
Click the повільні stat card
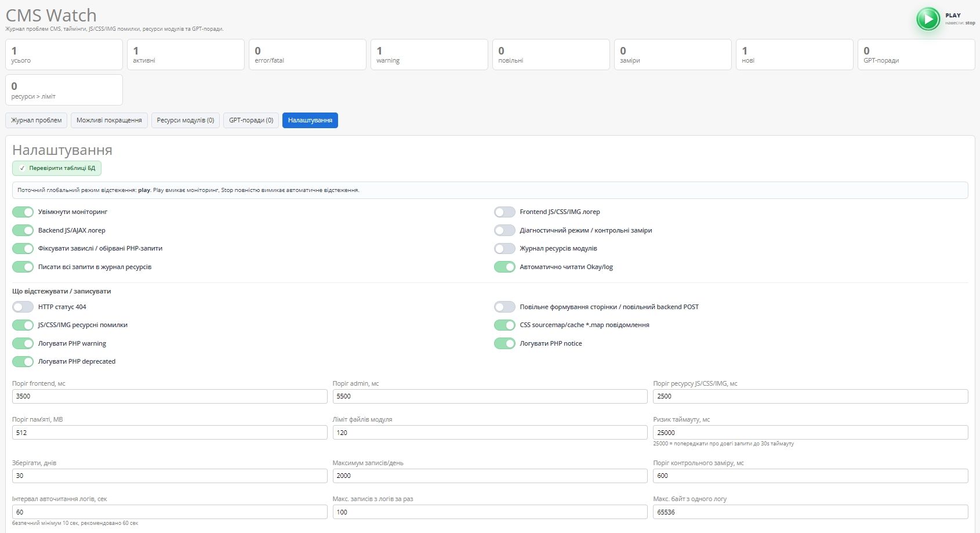[x=551, y=55]
